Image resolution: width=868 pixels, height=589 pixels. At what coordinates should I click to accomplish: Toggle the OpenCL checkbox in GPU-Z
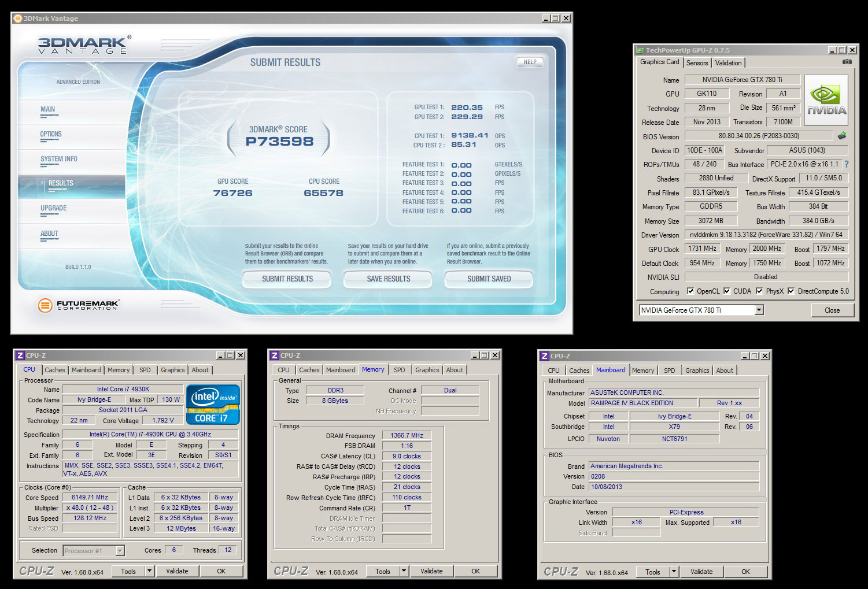pyautogui.click(x=690, y=291)
